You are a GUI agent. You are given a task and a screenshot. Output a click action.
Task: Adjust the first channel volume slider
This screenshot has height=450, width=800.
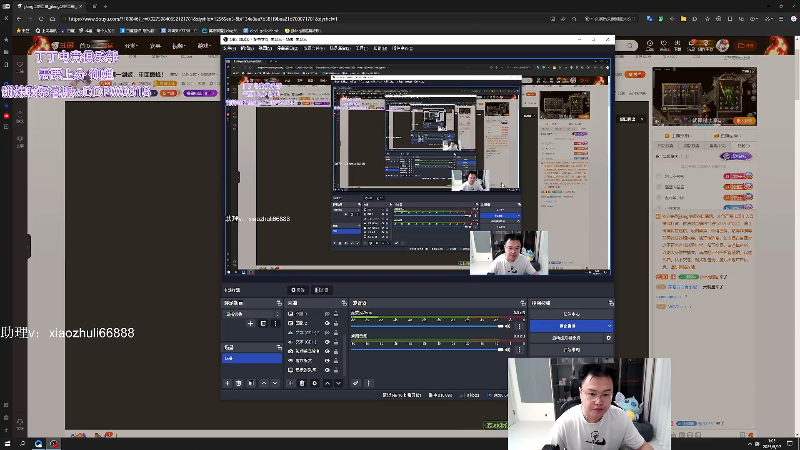pyautogui.click(x=428, y=327)
